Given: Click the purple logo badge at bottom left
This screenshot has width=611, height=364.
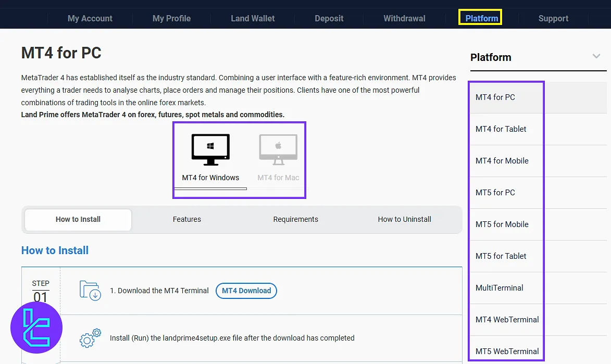Looking at the screenshot, I should click(x=36, y=328).
